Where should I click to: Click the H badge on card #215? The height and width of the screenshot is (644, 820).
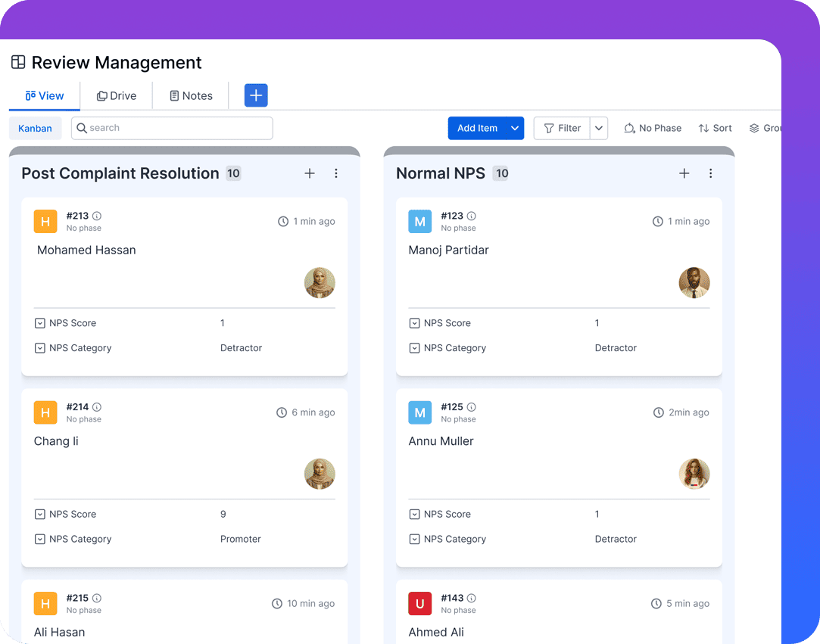[x=45, y=603]
